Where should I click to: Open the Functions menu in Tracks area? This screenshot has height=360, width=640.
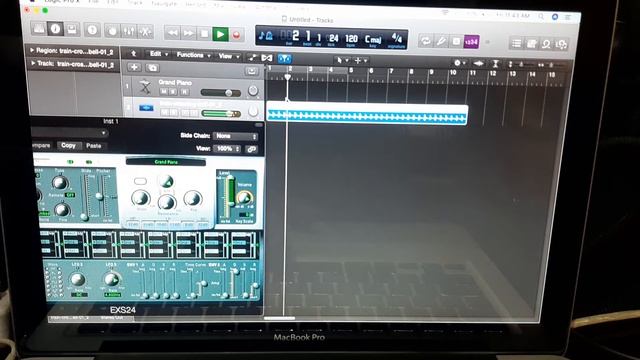(193, 55)
